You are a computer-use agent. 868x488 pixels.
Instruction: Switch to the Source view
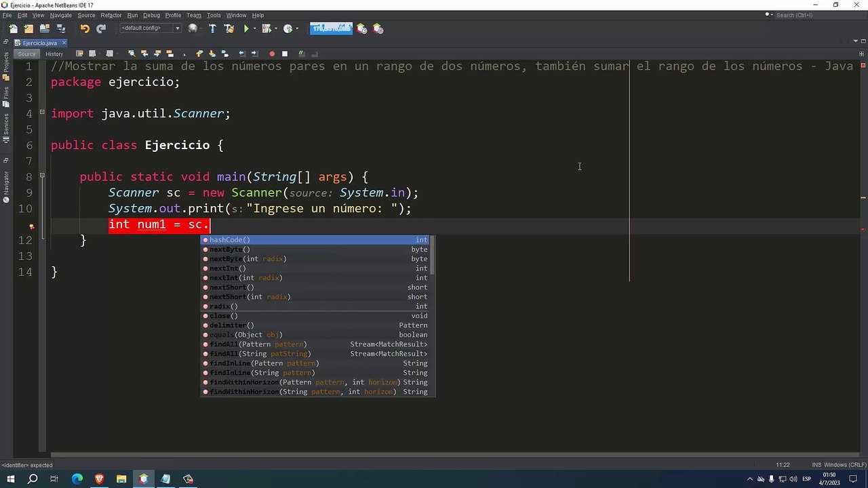pos(26,54)
